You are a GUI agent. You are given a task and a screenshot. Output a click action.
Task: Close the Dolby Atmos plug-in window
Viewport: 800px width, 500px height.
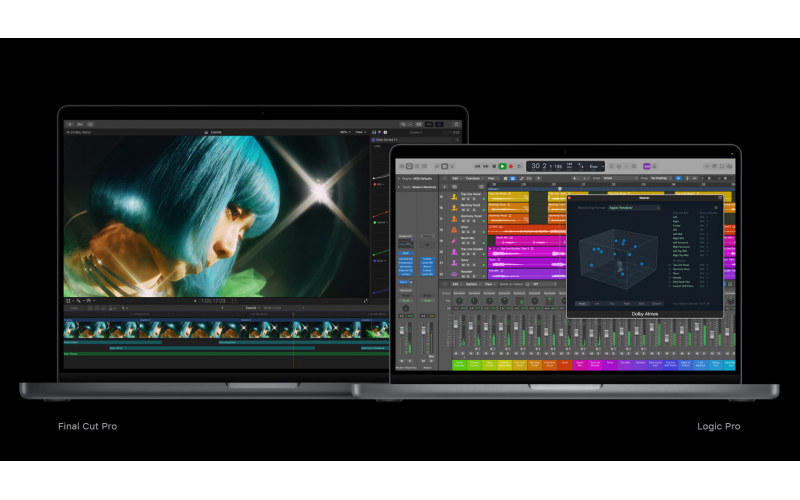(569, 198)
